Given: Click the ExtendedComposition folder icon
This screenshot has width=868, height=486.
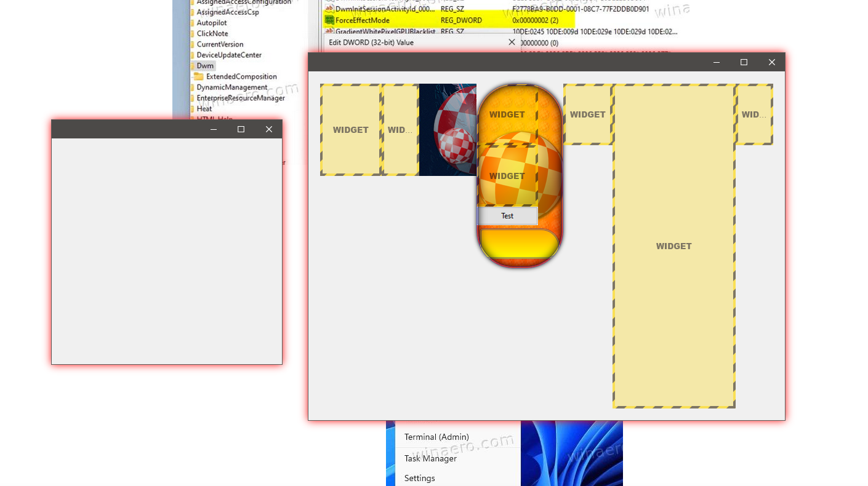Looking at the screenshot, I should (x=198, y=76).
